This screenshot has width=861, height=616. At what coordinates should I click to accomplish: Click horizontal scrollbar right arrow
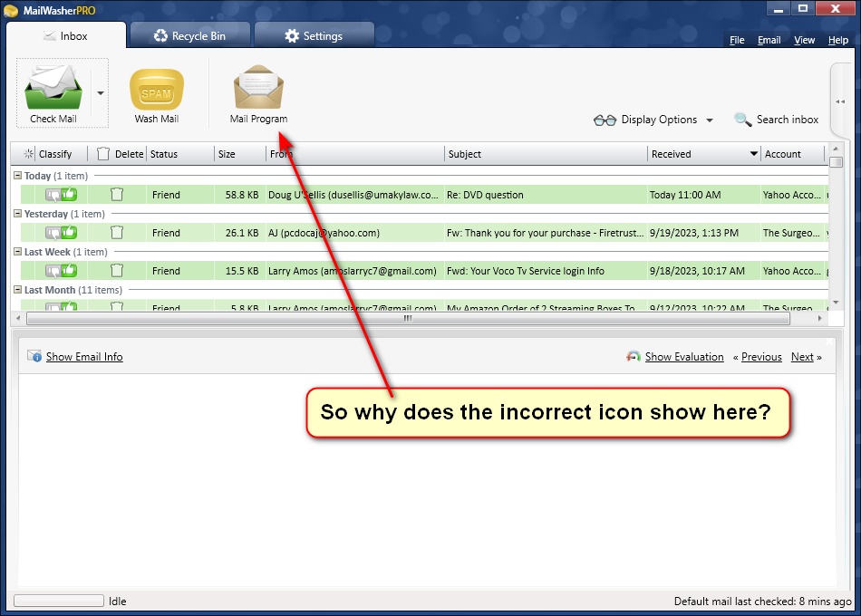click(x=820, y=318)
